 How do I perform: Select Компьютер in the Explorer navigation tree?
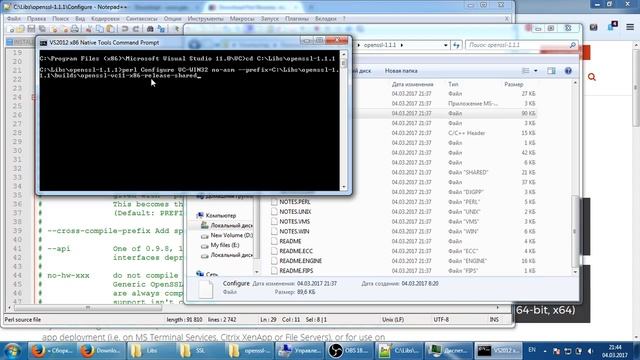(220, 216)
